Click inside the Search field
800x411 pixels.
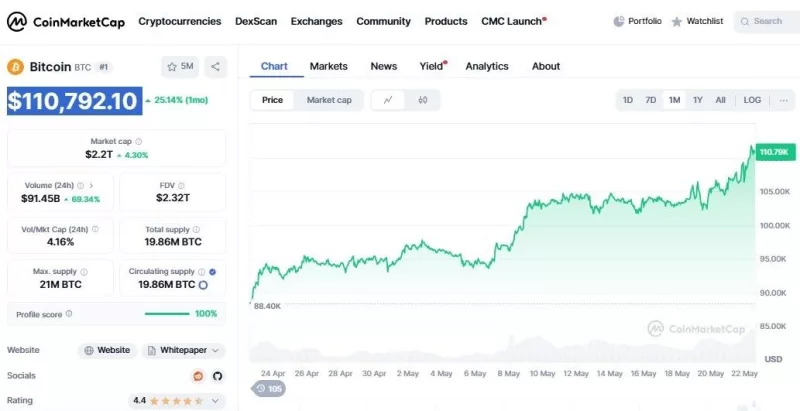click(x=767, y=21)
